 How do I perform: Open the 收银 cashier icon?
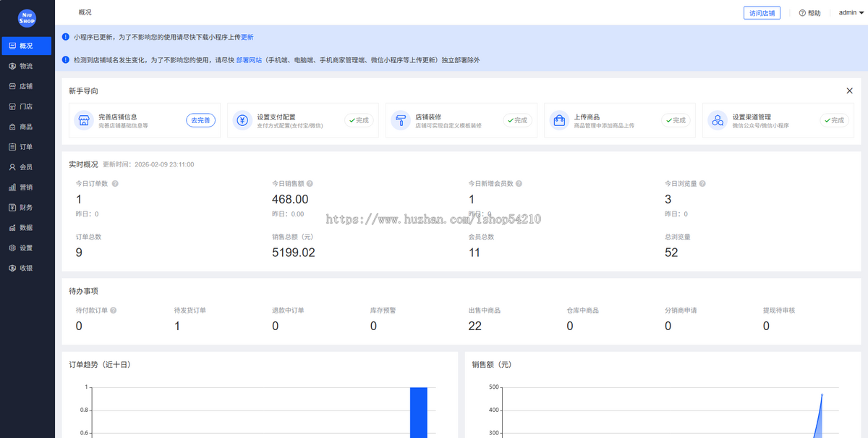[x=12, y=269]
